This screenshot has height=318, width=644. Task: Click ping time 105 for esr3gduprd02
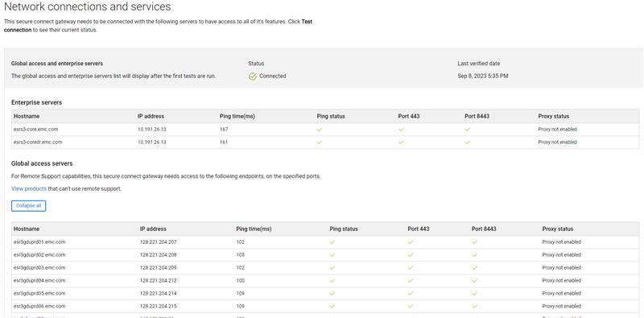(x=240, y=255)
